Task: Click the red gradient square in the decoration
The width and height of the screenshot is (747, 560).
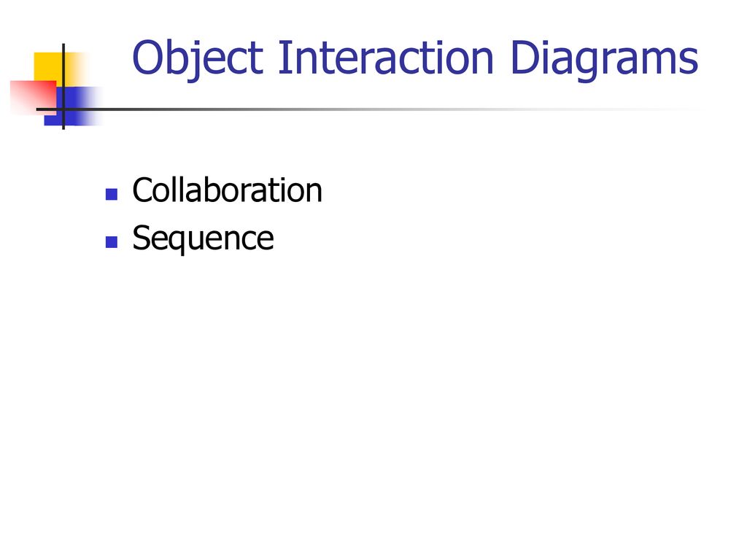Action: pyautogui.click(x=34, y=97)
